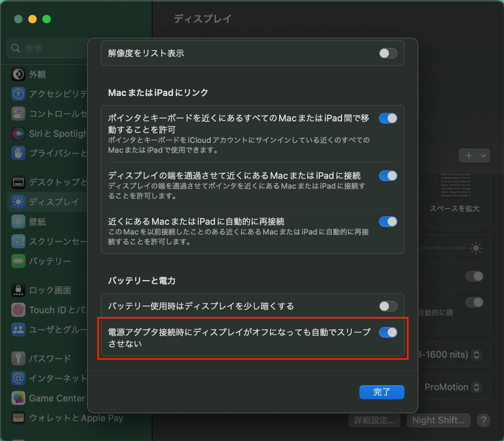Toggle the 自動的に調整 switch behind the dialog

click(x=474, y=302)
